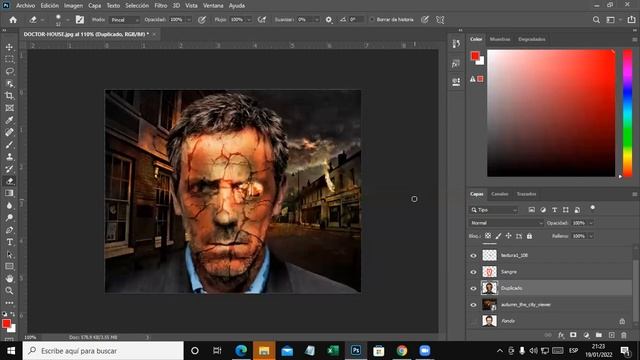
Task: Open the brush preset picker arrow
Action: (x=68, y=20)
